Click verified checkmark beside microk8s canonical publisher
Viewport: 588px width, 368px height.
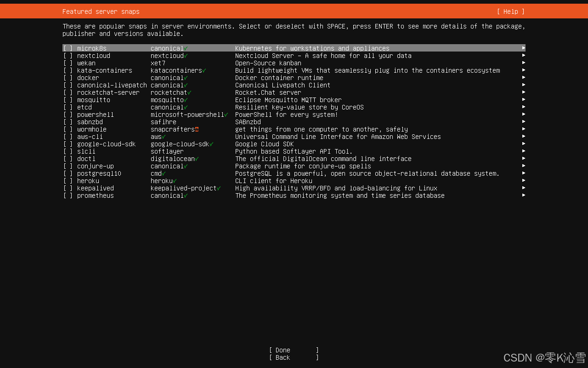tap(186, 48)
